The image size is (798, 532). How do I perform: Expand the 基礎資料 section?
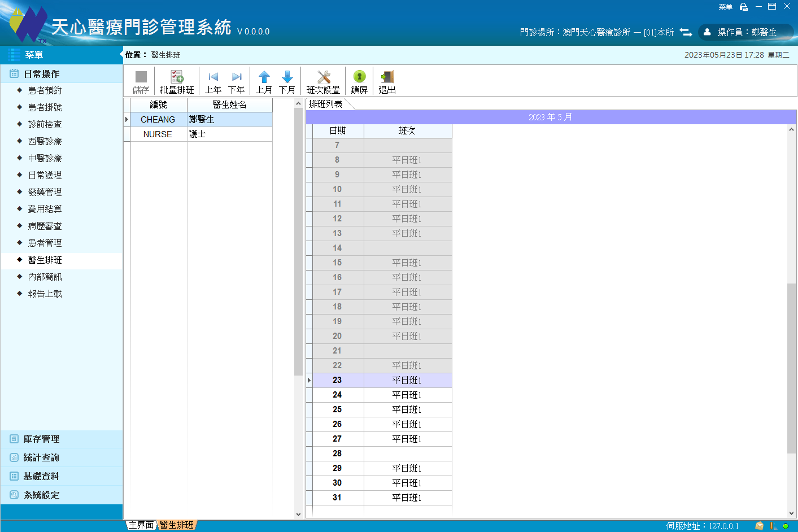[x=62, y=476]
